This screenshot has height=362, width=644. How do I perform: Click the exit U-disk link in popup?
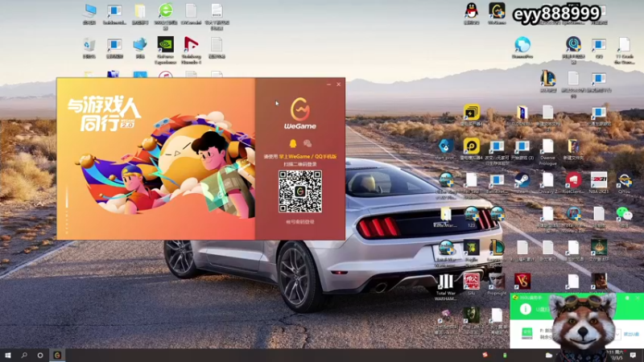click(x=631, y=335)
